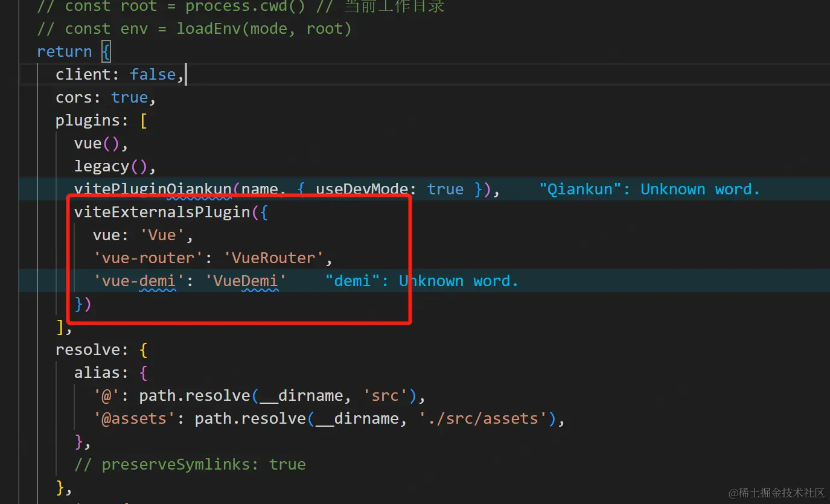Image resolution: width=830 pixels, height=504 pixels.
Task: Click the 'alias' property name
Action: tap(97, 372)
